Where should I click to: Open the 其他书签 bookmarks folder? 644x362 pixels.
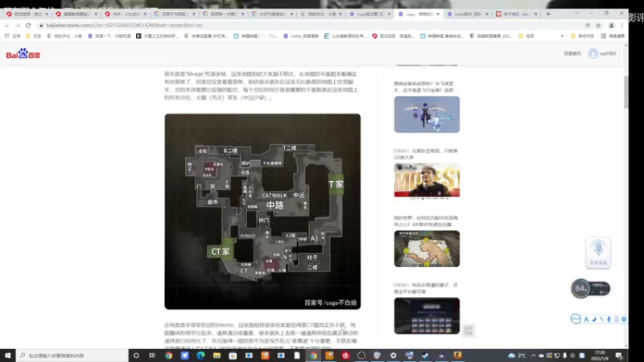(582, 36)
